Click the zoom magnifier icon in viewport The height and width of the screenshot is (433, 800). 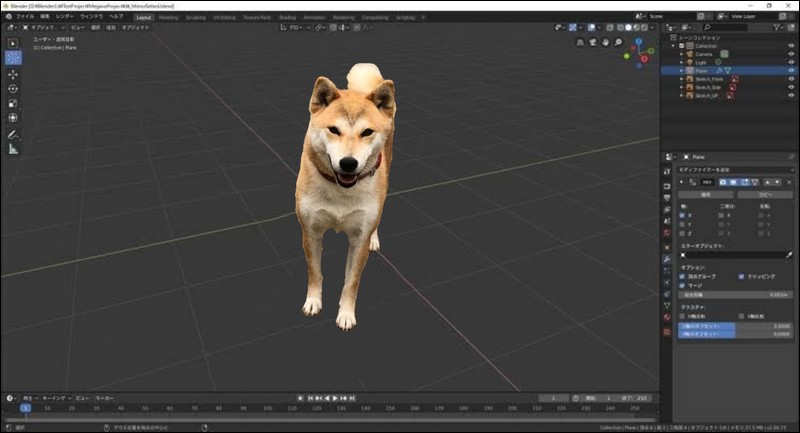click(618, 42)
